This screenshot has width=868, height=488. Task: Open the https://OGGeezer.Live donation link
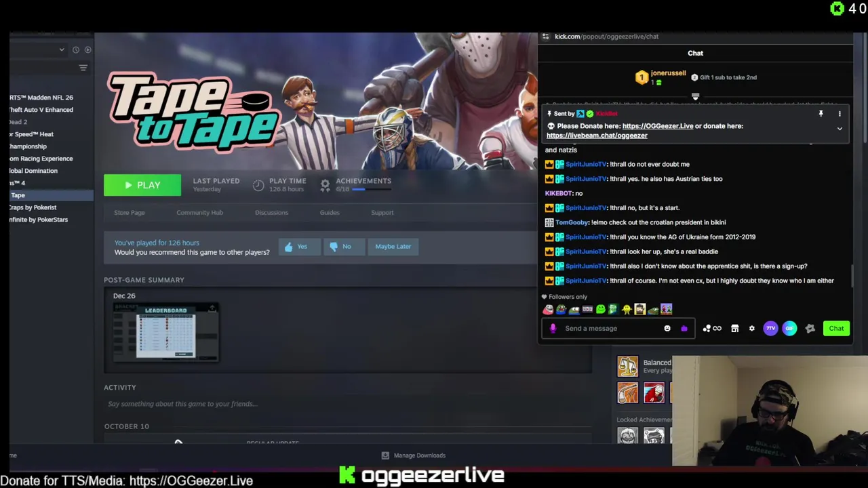pyautogui.click(x=658, y=126)
